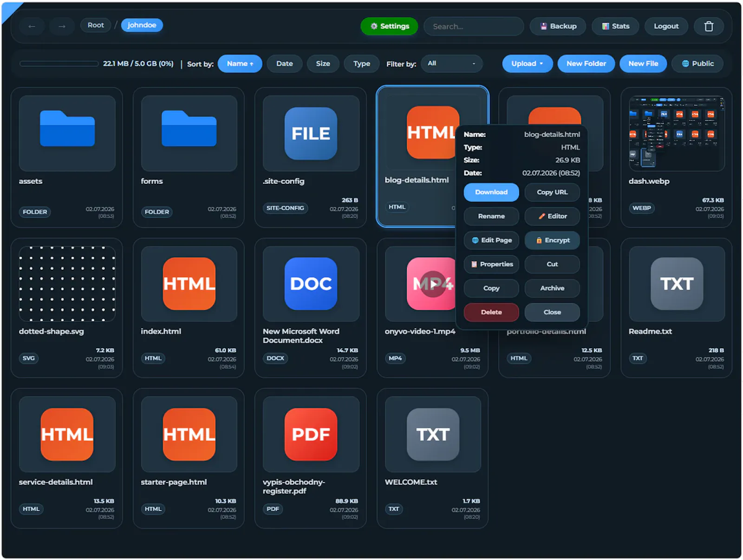Screen dimensions: 743x560
Task: Choose Copy URL in the context menu
Action: [552, 192]
